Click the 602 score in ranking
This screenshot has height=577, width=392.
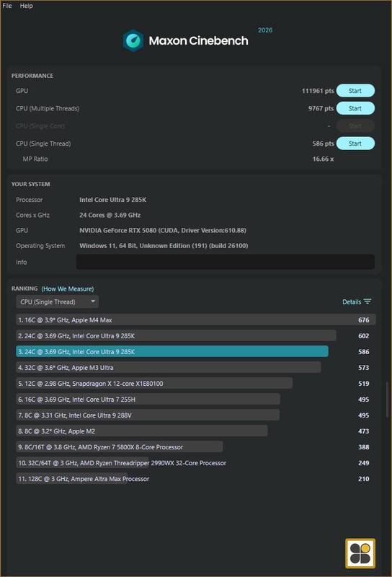coord(364,335)
